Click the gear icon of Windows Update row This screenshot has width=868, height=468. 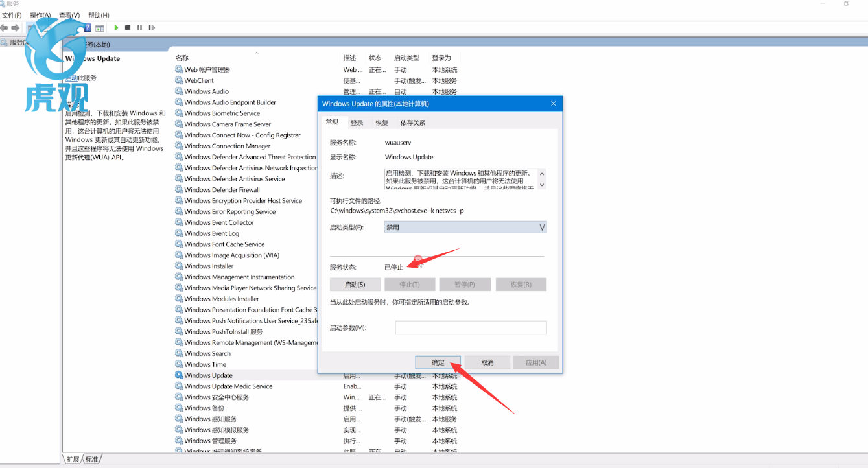click(x=179, y=375)
